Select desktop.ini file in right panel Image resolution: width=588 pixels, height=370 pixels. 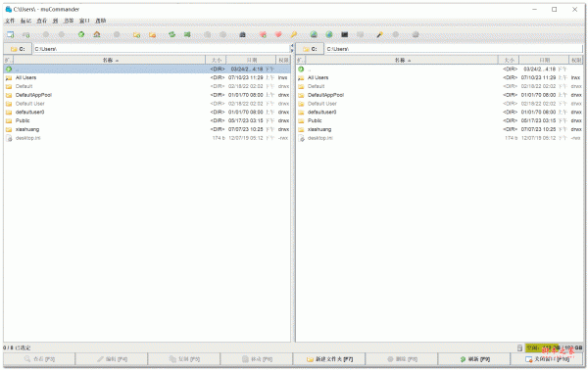tap(439, 138)
